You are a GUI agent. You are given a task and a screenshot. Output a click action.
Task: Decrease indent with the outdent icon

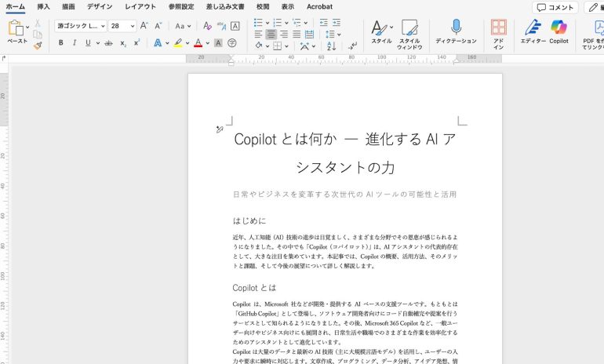pos(324,22)
